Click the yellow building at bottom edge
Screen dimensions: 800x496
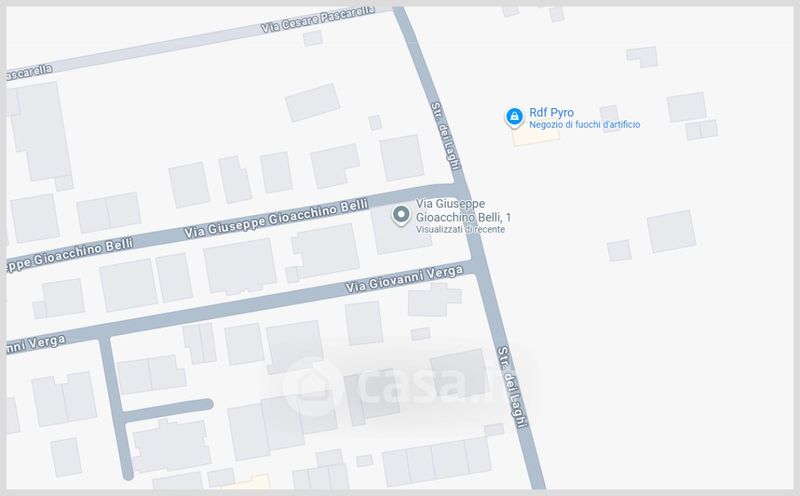pos(250,482)
